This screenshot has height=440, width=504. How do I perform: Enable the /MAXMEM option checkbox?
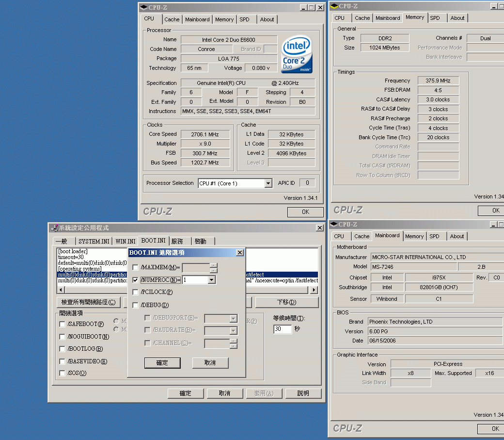tap(135, 267)
